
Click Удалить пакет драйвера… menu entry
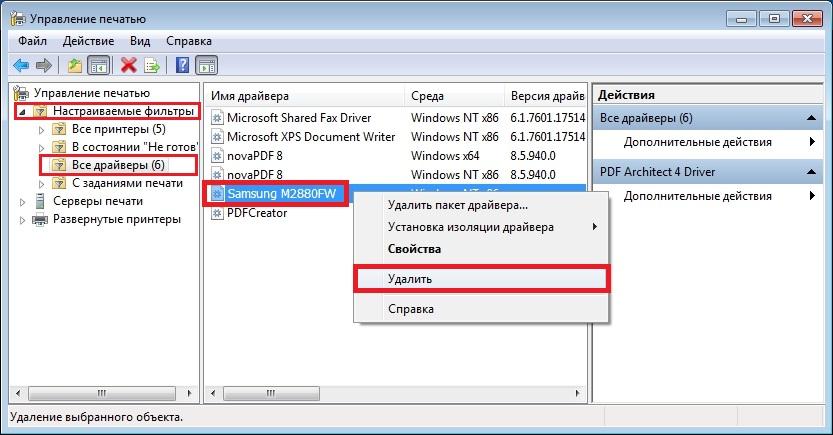457,206
